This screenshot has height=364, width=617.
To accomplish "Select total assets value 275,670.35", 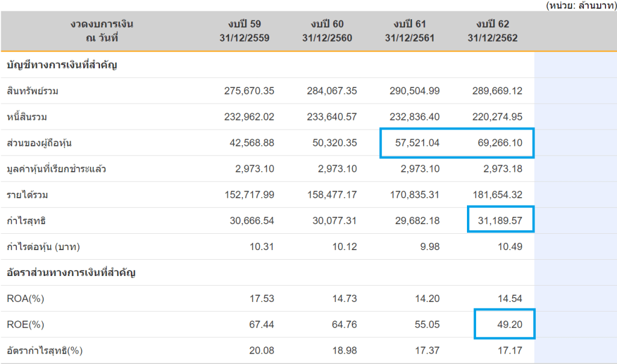I will [249, 91].
